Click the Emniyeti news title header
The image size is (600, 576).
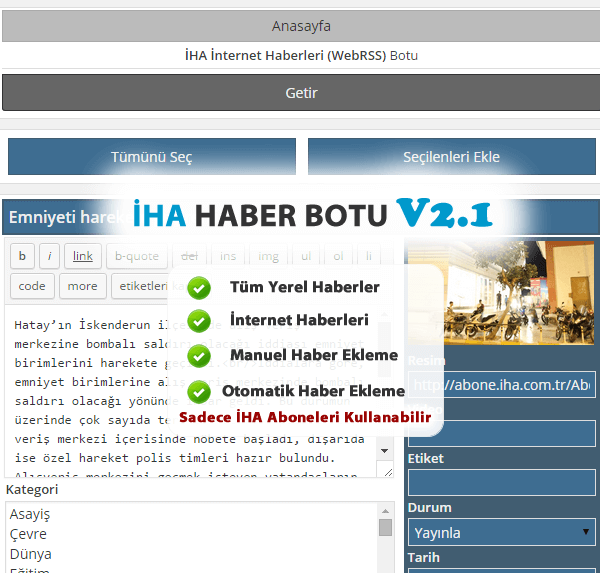pyautogui.click(x=301, y=217)
